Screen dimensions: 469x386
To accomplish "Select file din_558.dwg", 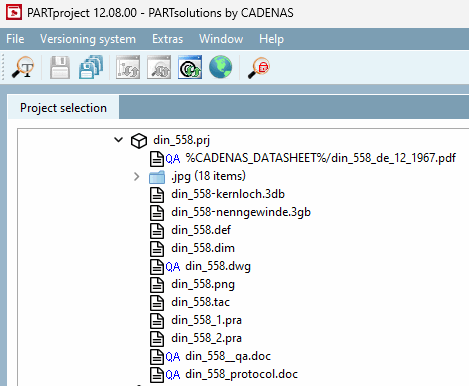I will coord(218,266).
